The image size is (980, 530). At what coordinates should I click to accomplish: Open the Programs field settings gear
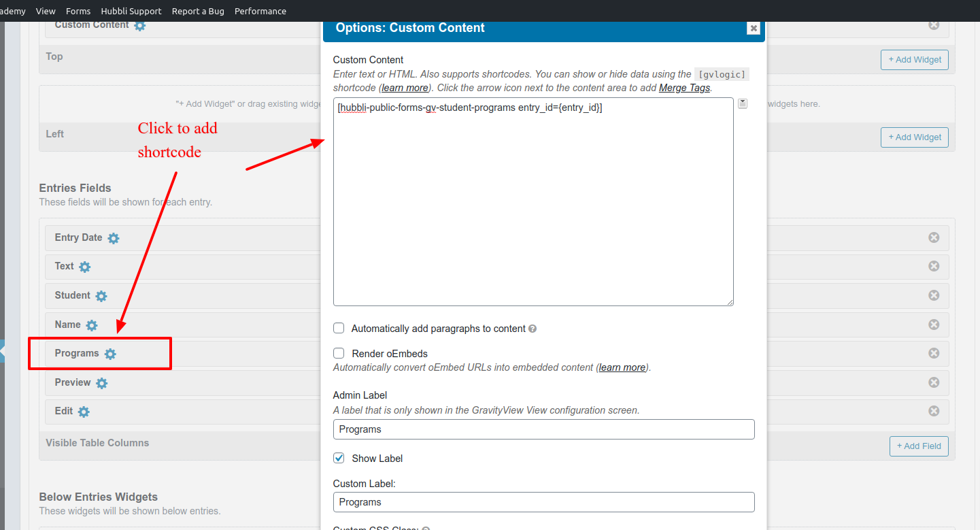click(x=110, y=354)
